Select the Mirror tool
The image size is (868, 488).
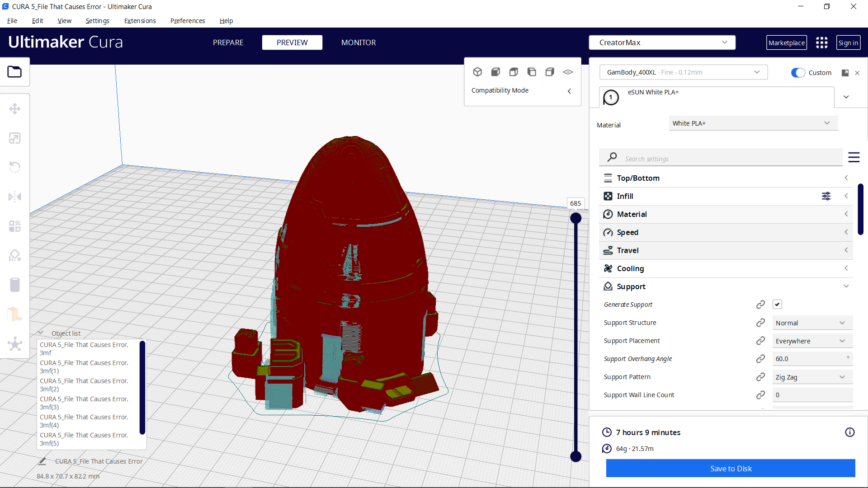[14, 197]
